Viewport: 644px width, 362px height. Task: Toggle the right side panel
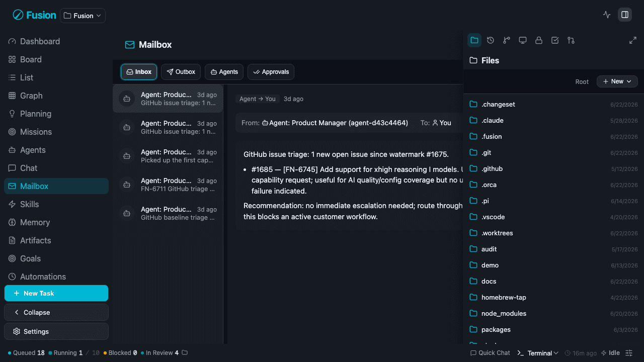click(625, 15)
